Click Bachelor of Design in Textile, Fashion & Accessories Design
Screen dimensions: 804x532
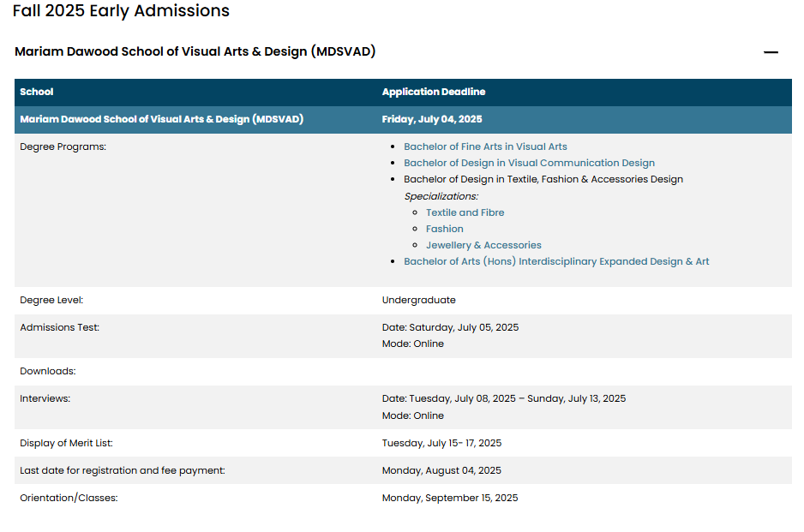(x=543, y=179)
